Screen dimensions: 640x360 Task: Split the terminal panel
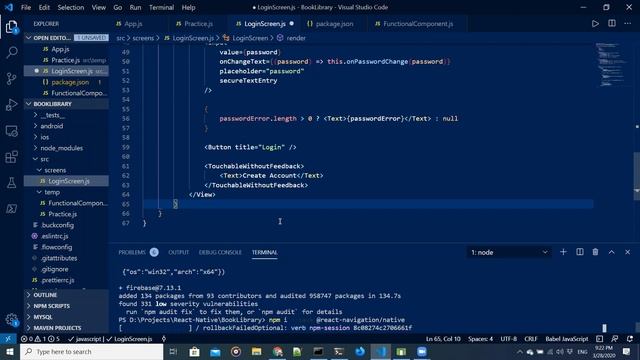580,252
